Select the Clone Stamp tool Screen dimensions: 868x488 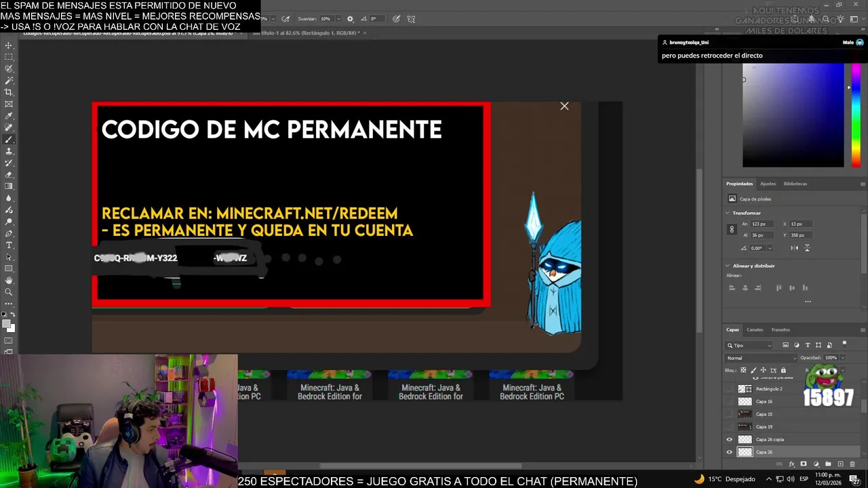click(x=8, y=151)
